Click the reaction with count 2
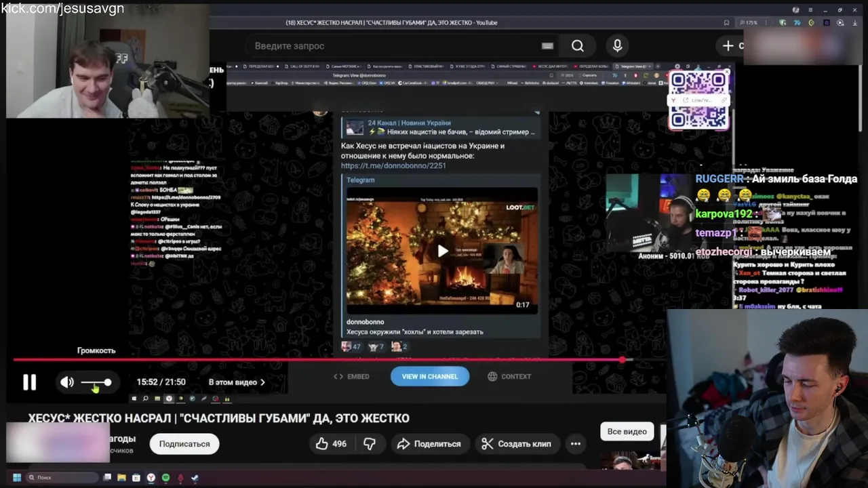The width and height of the screenshot is (868, 488). point(399,346)
